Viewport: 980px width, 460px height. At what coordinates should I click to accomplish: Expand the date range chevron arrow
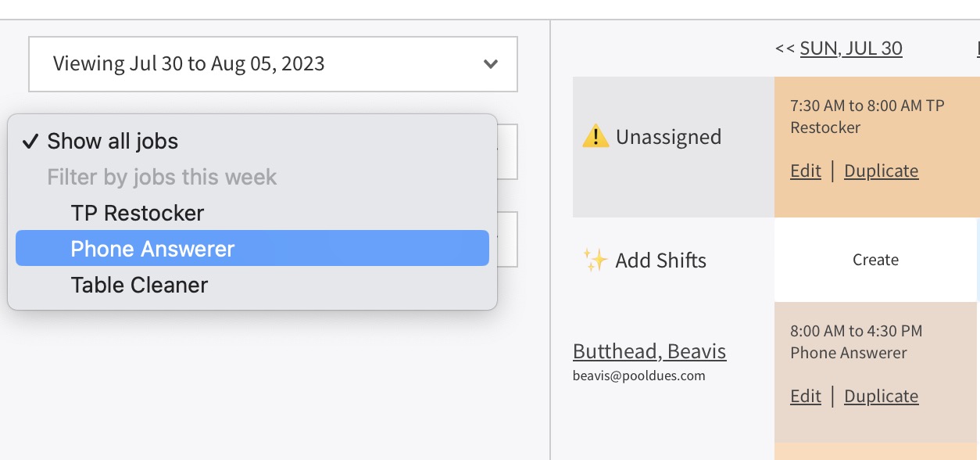[x=491, y=64]
